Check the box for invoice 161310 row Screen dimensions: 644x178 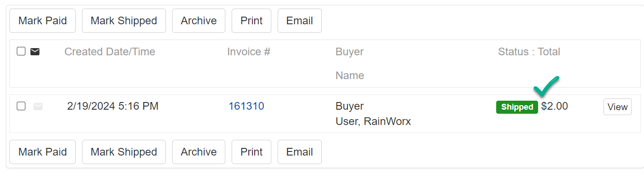(x=21, y=106)
